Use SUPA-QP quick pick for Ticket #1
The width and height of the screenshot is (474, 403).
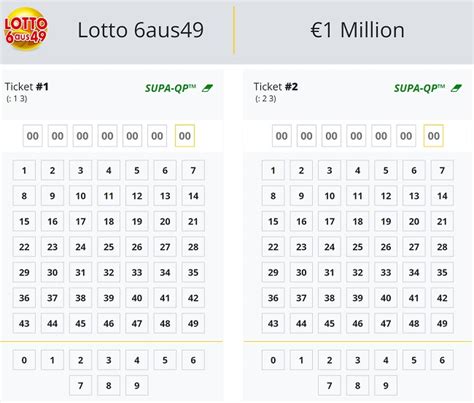[x=170, y=88]
